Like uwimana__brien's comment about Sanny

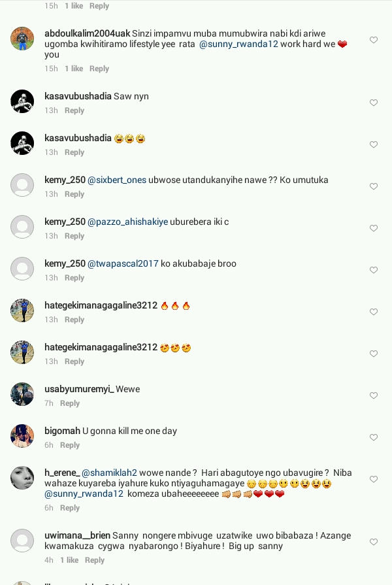(373, 541)
